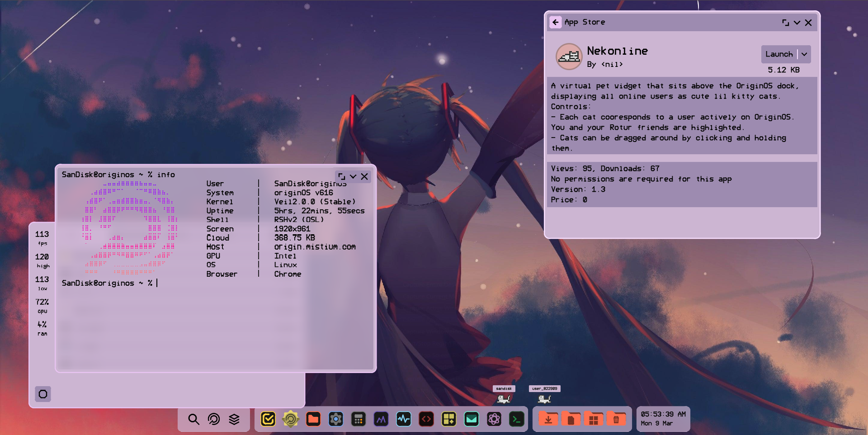Launch the red code editor app

coord(426,419)
